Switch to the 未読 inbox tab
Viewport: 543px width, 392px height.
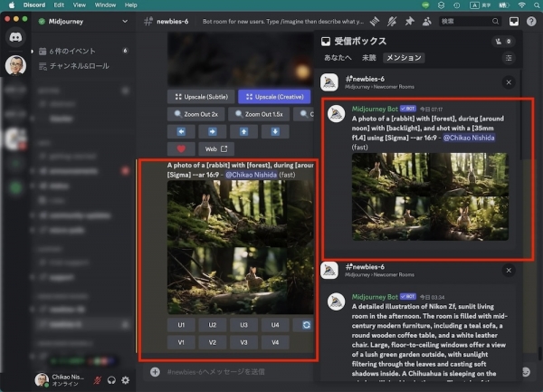(369, 58)
